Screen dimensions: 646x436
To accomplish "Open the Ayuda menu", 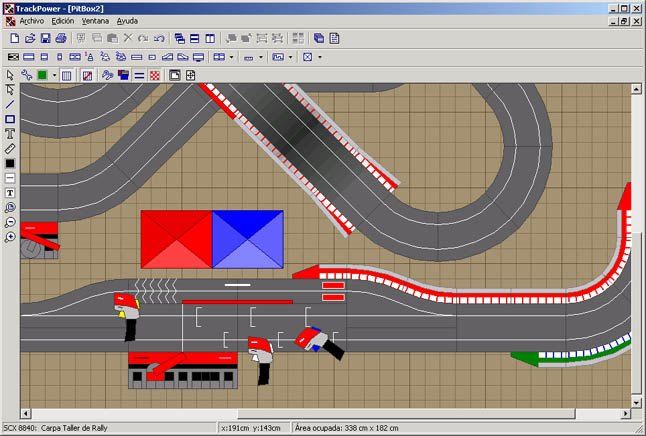I will pyautogui.click(x=127, y=21).
